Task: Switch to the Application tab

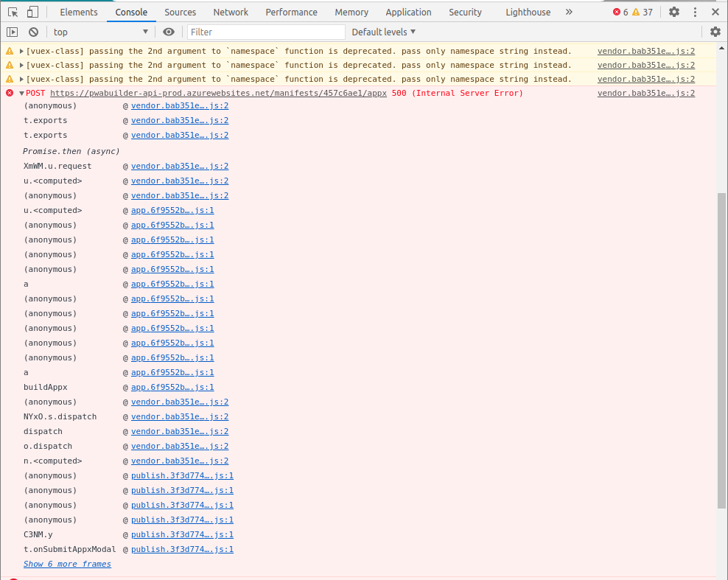Action: (408, 12)
